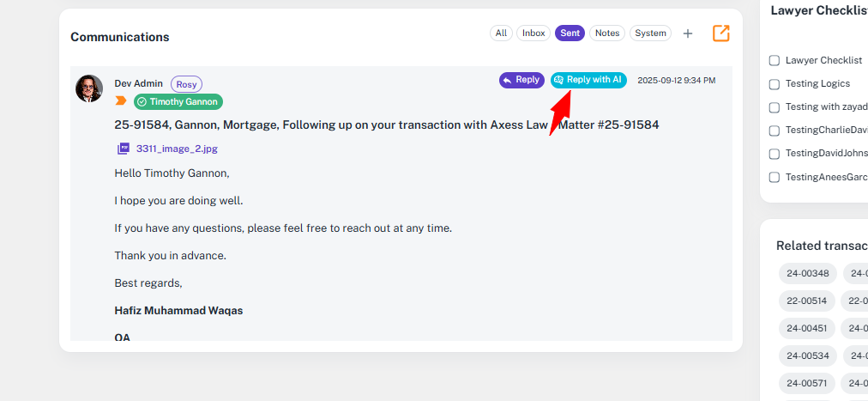Select the Sent filter tab
The image size is (868, 401).
click(570, 33)
